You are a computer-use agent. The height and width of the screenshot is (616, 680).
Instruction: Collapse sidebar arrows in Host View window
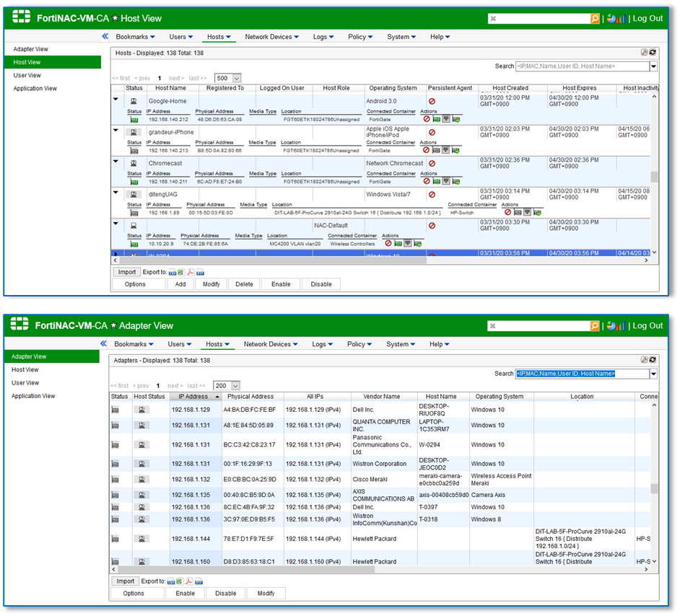click(105, 36)
